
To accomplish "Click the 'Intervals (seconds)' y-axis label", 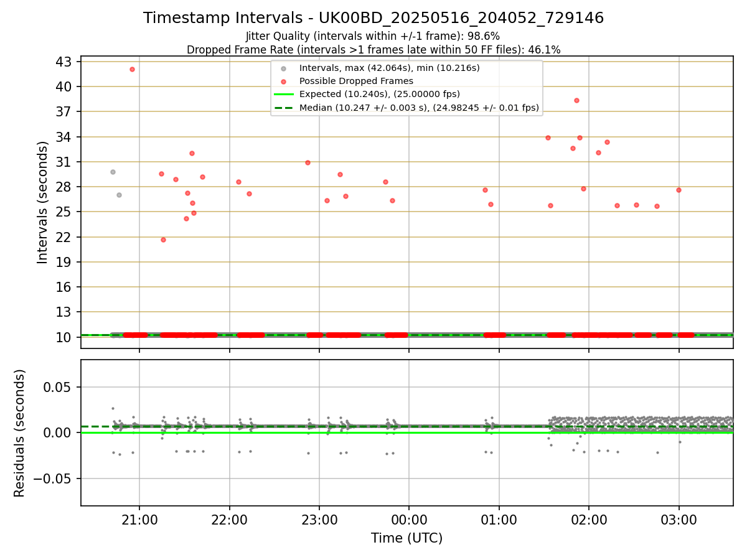I will tap(42, 202).
